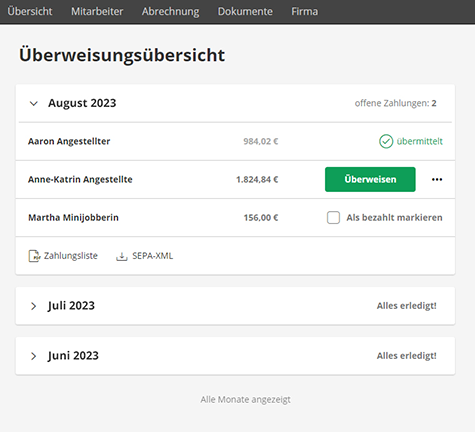
Task: Expand the Juli 2023 section
Action: pos(33,306)
